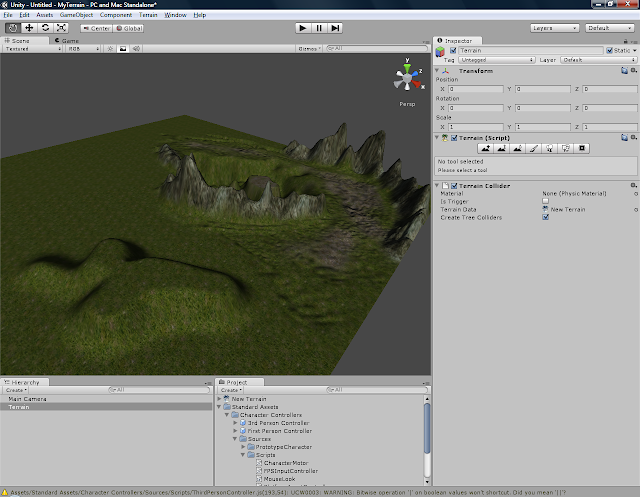Select the Scale tool
The image size is (640, 497).
pyautogui.click(x=61, y=28)
